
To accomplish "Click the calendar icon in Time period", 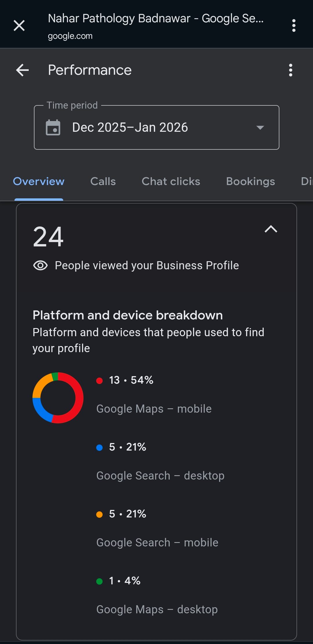I will click(x=53, y=127).
